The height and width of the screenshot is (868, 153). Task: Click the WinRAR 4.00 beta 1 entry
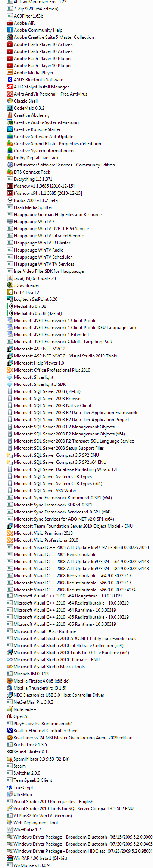tap(37, 858)
